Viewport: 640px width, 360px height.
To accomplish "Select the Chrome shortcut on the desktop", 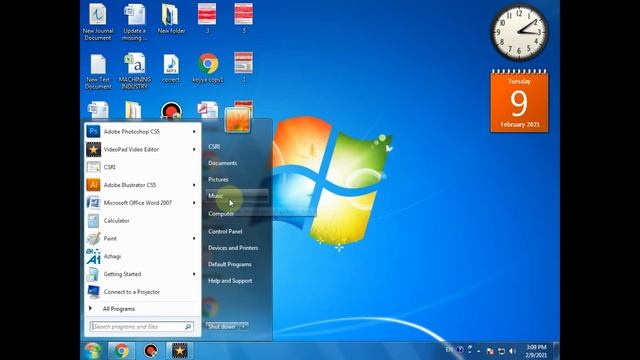I will click(x=208, y=68).
